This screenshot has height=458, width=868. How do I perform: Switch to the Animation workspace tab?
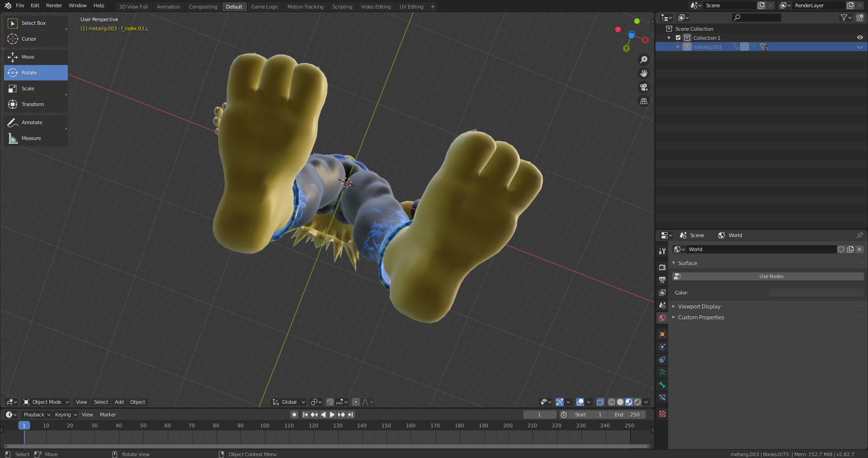tap(168, 7)
